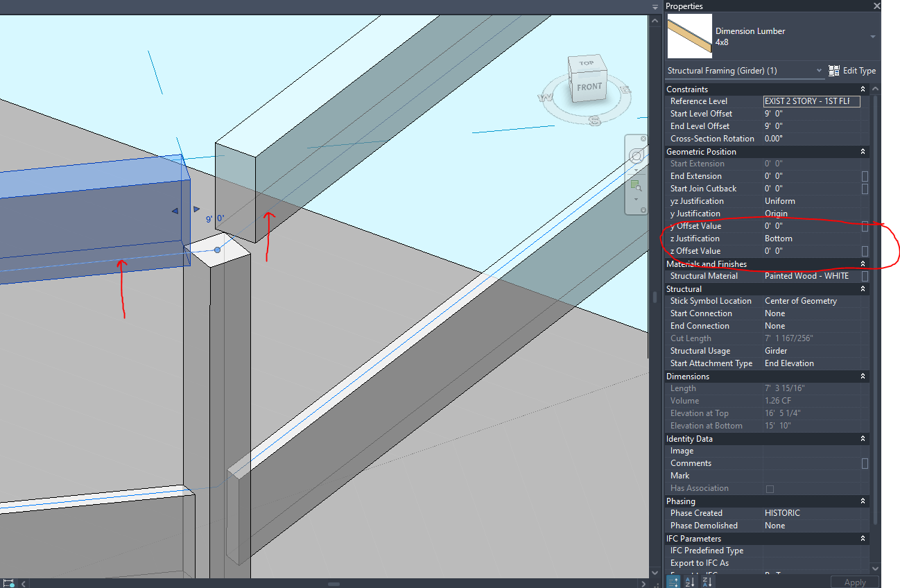Select the Zoom tool on the navigation bar
The image size is (900, 588).
[x=637, y=184]
